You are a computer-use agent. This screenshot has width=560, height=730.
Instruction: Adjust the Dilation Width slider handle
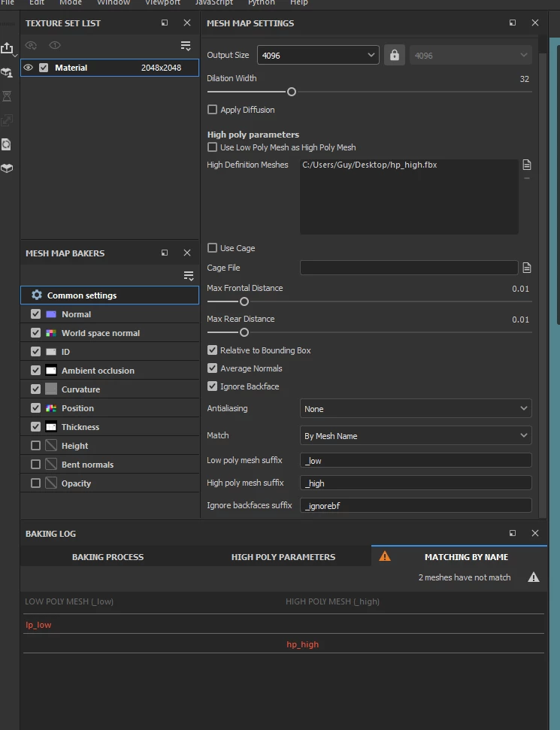(x=292, y=92)
